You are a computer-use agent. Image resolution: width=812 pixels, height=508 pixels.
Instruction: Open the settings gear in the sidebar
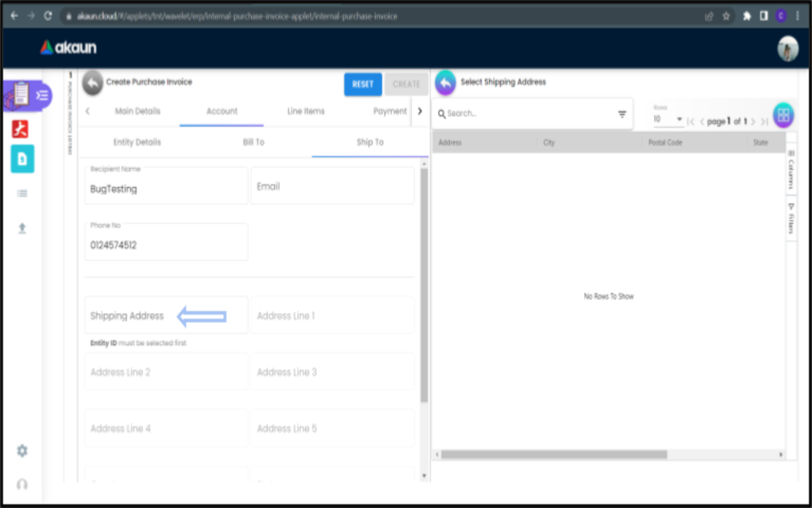coord(22,450)
